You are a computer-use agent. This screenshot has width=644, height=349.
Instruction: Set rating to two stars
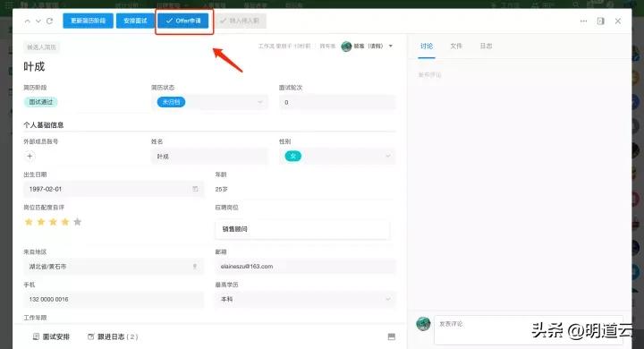[x=41, y=222]
